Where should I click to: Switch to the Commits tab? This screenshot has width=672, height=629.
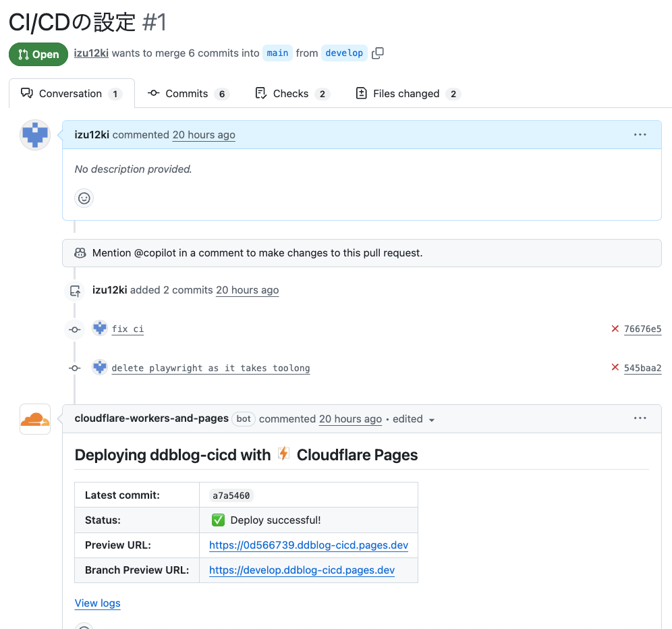(x=188, y=94)
